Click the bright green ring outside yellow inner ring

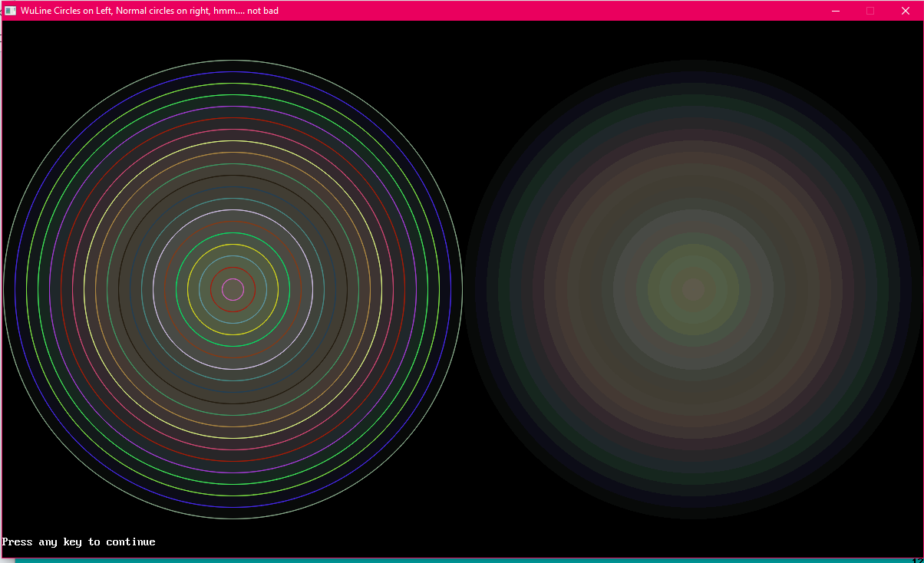click(x=233, y=233)
